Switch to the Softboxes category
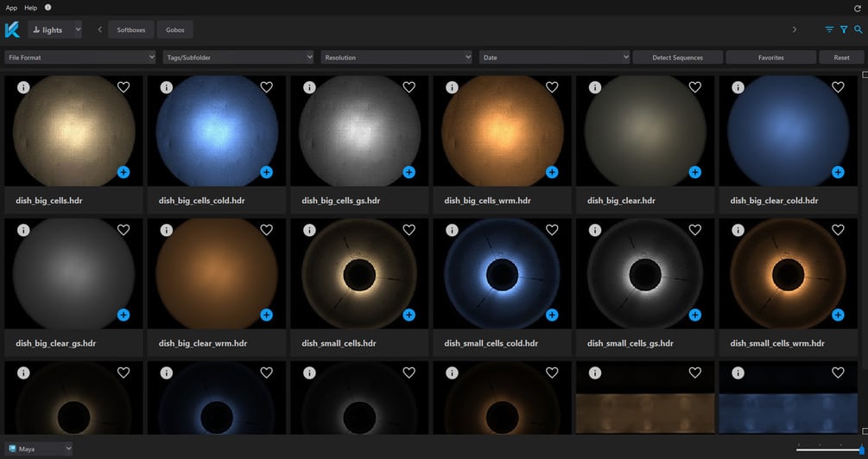Image resolution: width=868 pixels, height=459 pixels. 131,30
